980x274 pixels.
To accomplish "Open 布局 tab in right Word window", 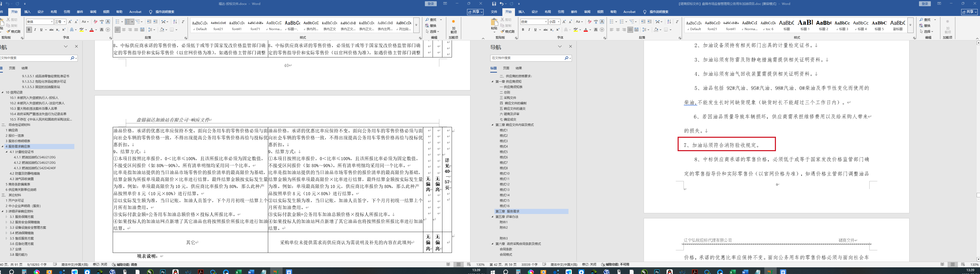I will tap(548, 12).
